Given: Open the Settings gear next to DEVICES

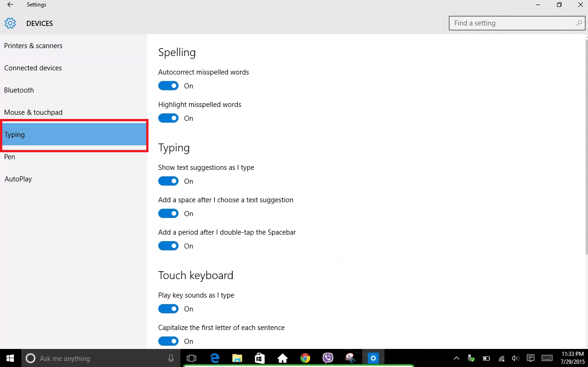Looking at the screenshot, I should tap(10, 23).
